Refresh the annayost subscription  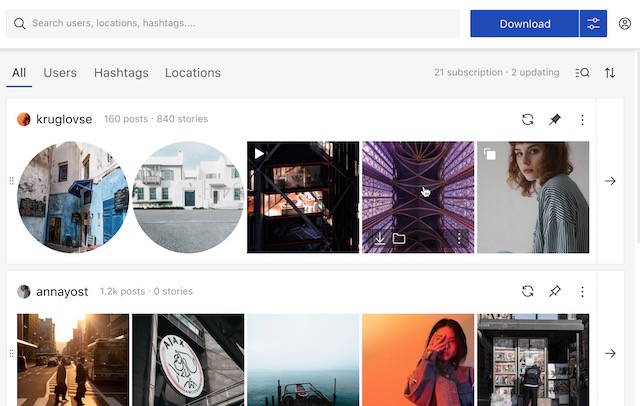point(528,291)
